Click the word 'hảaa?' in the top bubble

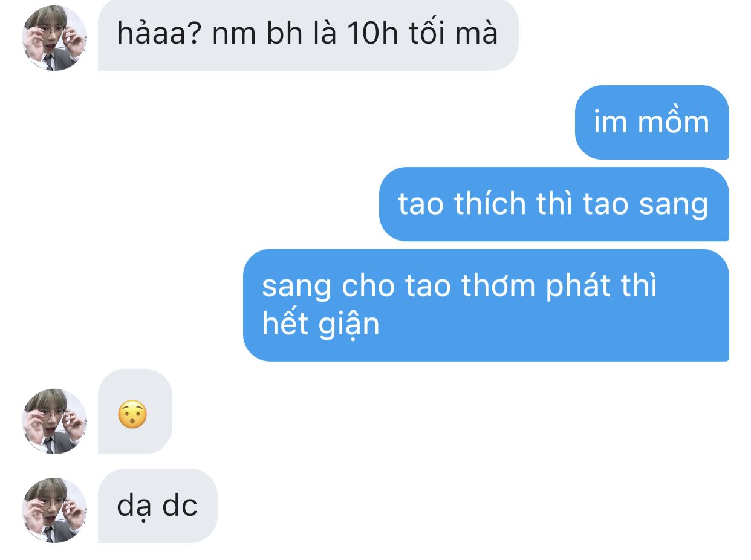click(158, 35)
